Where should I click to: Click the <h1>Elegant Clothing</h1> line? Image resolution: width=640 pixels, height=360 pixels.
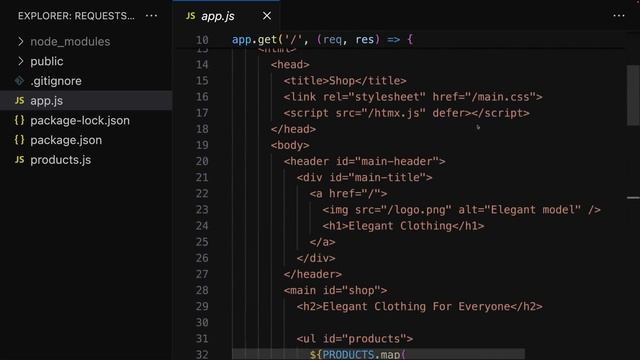coord(403,226)
